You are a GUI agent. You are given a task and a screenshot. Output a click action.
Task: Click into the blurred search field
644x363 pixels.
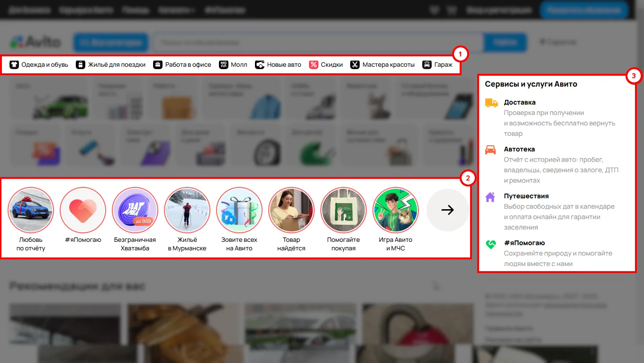pos(317,43)
